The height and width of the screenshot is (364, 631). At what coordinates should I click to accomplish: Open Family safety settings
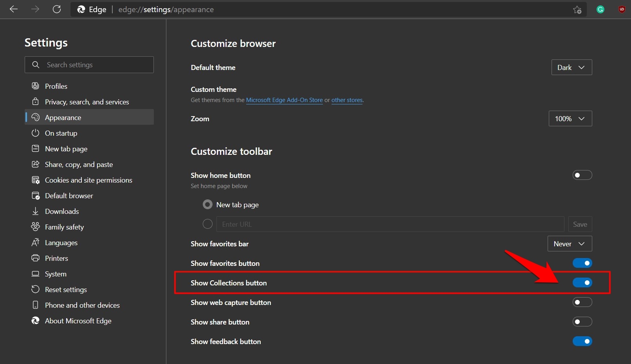89,227
